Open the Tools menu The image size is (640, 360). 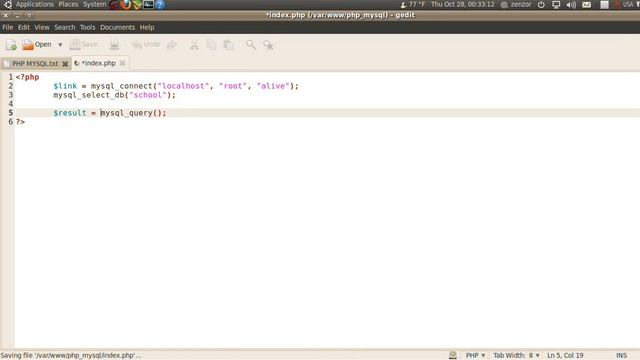coord(87,27)
